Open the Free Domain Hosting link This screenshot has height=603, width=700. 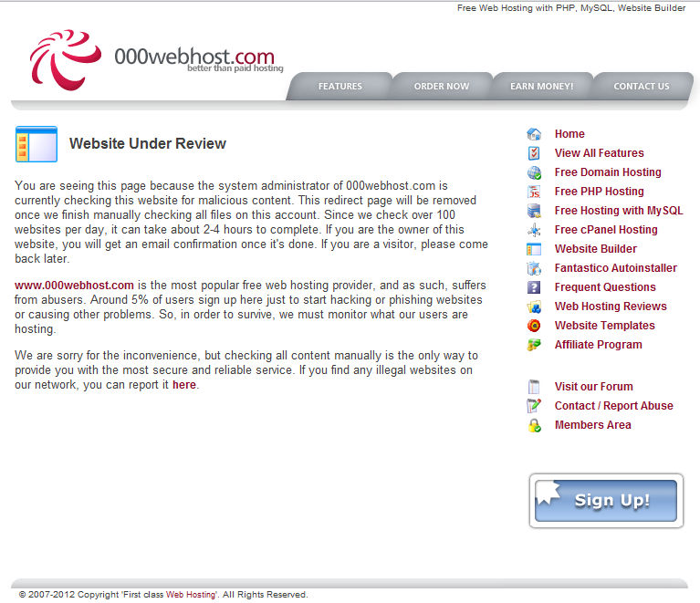(x=608, y=172)
